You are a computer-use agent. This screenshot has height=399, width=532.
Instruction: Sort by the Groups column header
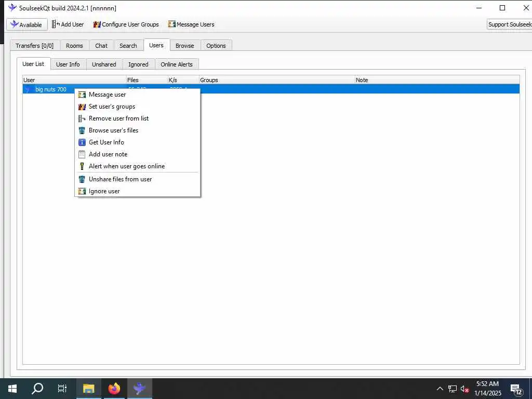[x=277, y=80]
